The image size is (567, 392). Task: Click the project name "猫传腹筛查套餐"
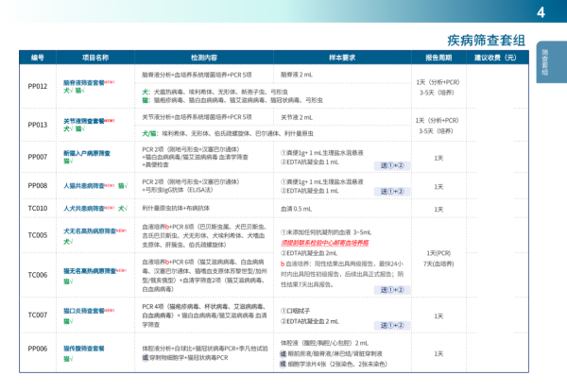[84, 349]
